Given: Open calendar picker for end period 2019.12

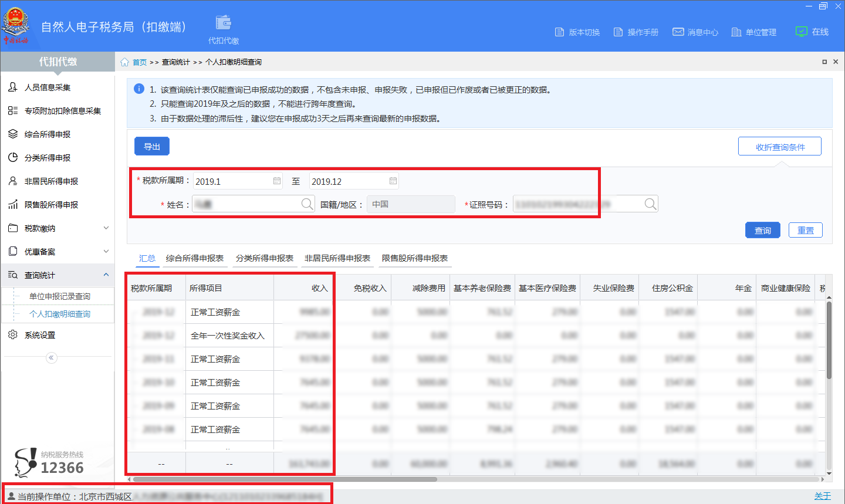Looking at the screenshot, I should point(393,181).
